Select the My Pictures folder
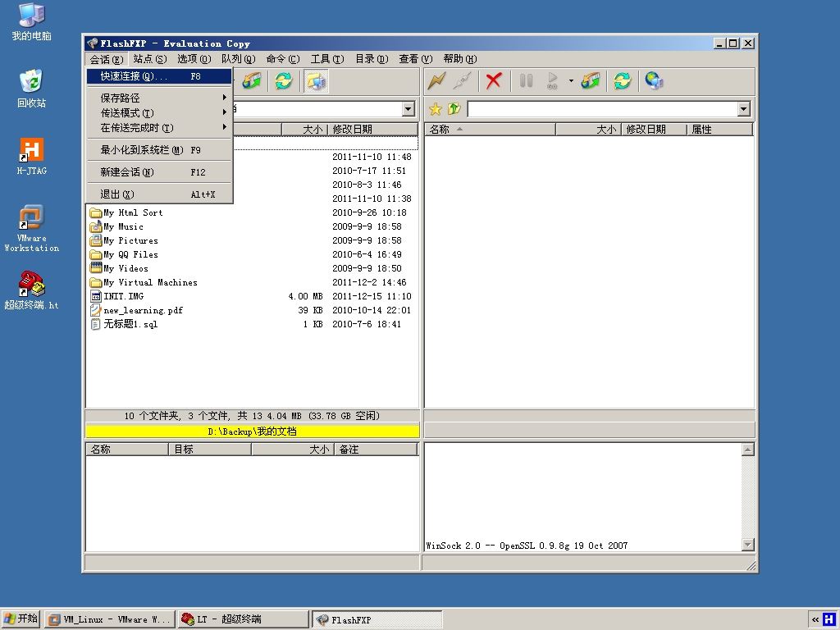Screen dimensions: 840x630 pyautogui.click(x=130, y=240)
